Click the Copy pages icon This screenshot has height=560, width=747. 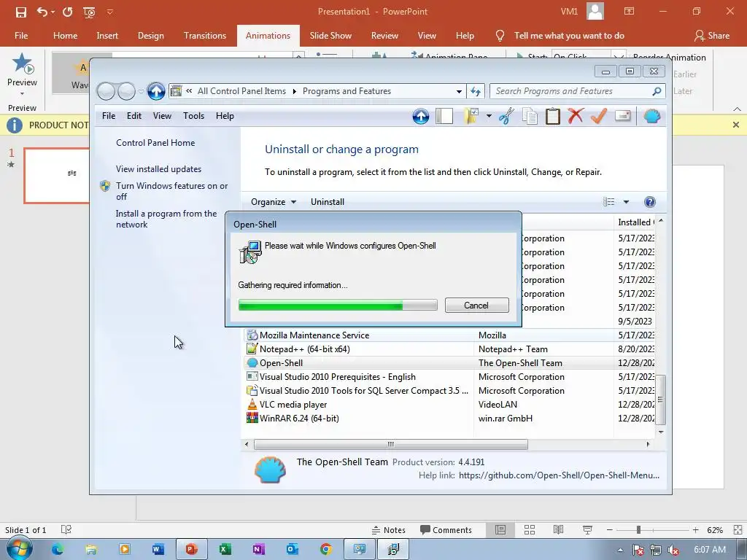tap(530, 116)
